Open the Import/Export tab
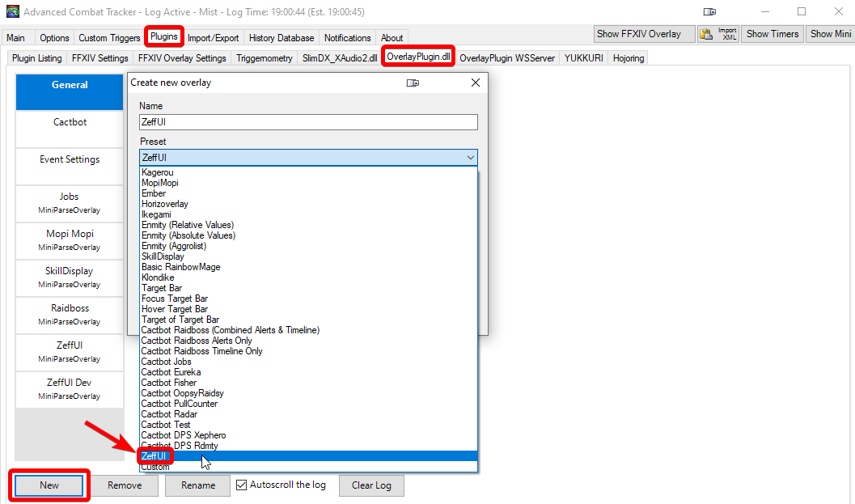Image resolution: width=855 pixels, height=504 pixels. (214, 38)
